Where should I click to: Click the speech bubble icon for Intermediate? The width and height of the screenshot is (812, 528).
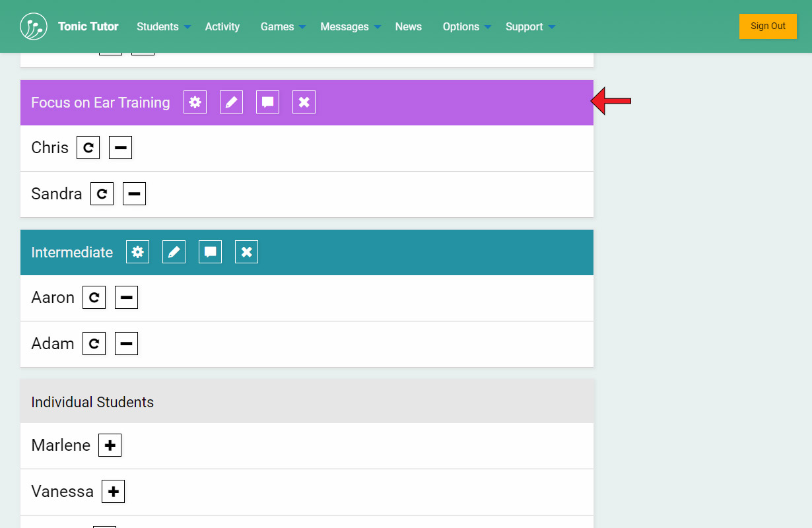210,252
